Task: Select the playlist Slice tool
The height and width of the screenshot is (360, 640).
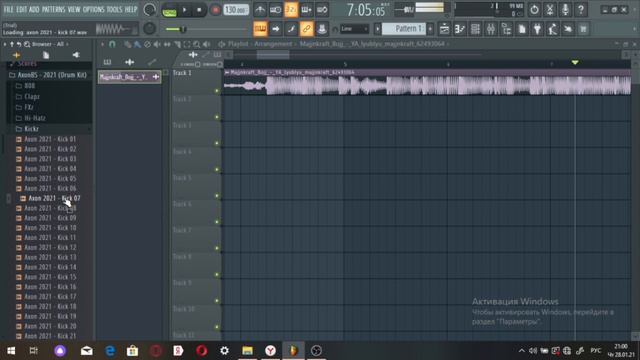Action: coord(177,44)
